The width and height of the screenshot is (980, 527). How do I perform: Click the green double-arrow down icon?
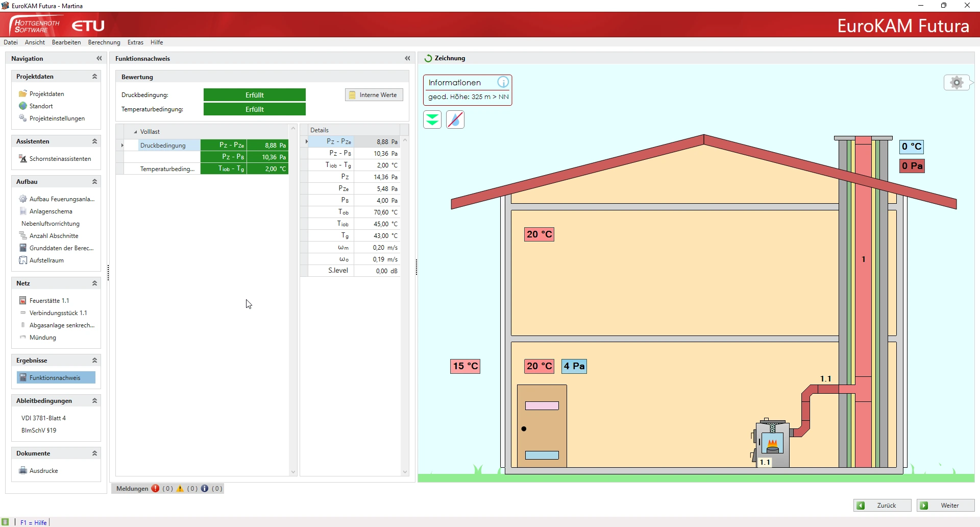432,120
